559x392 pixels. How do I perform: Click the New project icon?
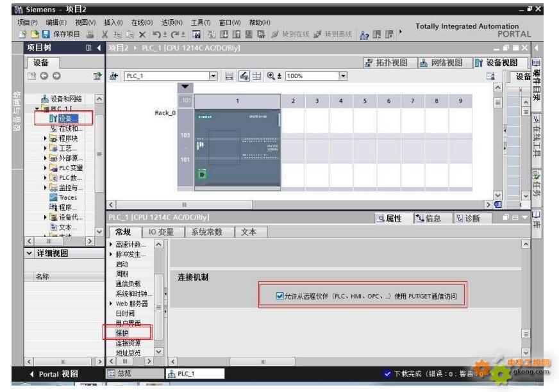(x=23, y=34)
